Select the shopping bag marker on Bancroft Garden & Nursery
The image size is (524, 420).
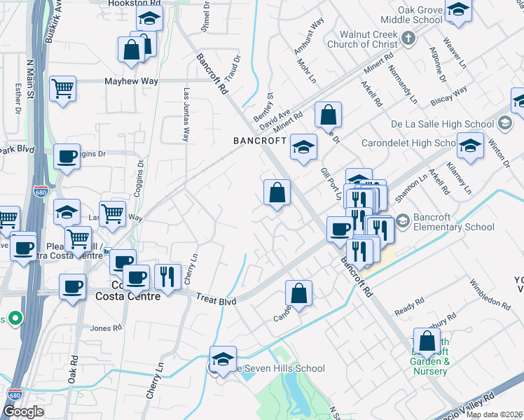[x=427, y=341]
